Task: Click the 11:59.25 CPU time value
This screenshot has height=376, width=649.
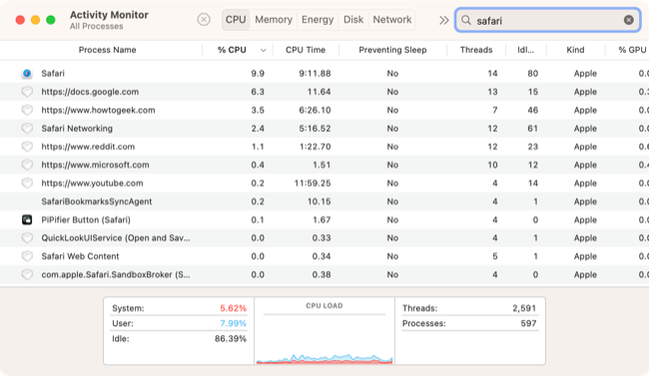Action: (312, 183)
